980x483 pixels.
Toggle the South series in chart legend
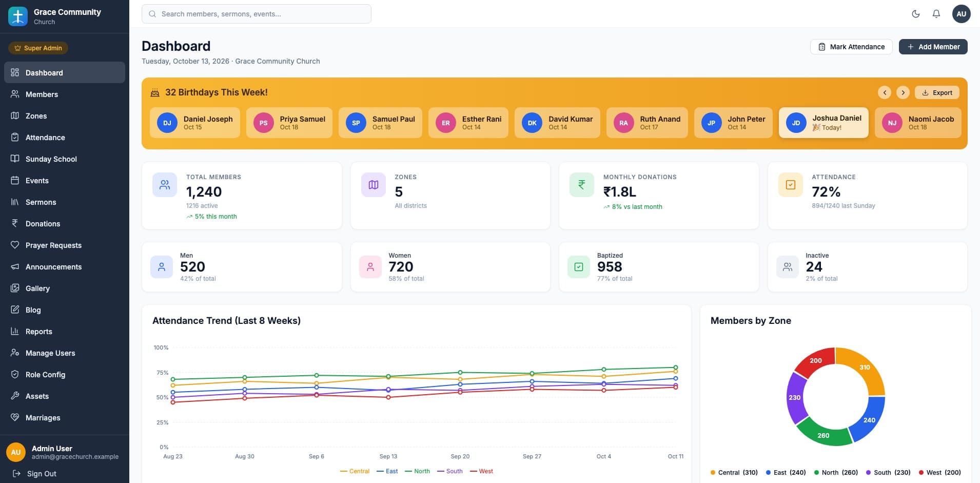450,471
